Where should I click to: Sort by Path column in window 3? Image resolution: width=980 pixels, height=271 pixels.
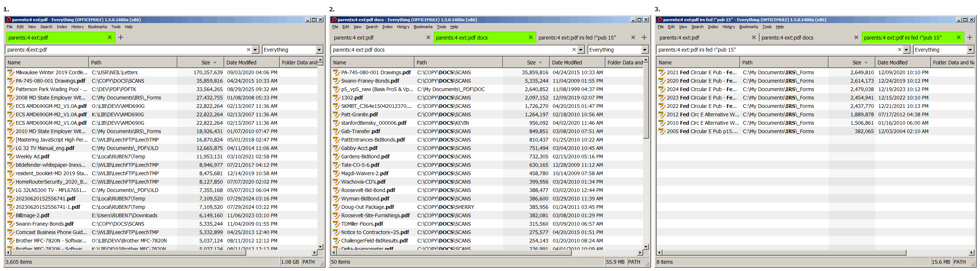(x=784, y=62)
